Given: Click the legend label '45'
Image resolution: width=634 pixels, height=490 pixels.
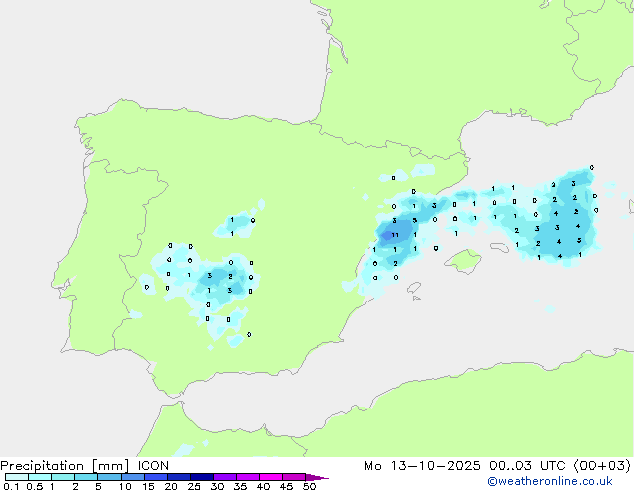Looking at the screenshot, I should coord(286,486).
